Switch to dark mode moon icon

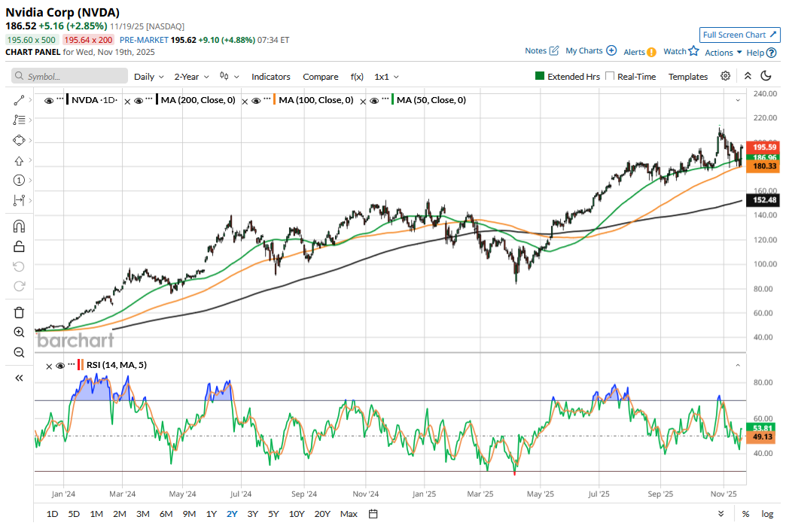[x=766, y=76]
